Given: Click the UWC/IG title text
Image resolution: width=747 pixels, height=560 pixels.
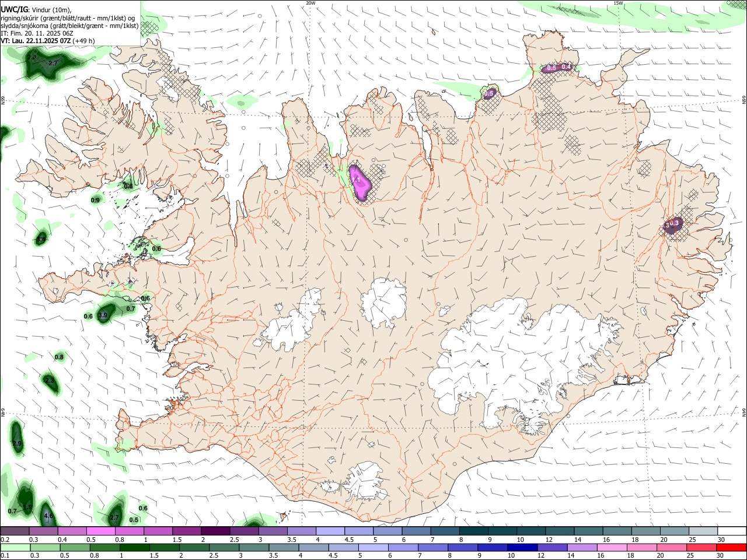Looking at the screenshot, I should coord(14,10).
